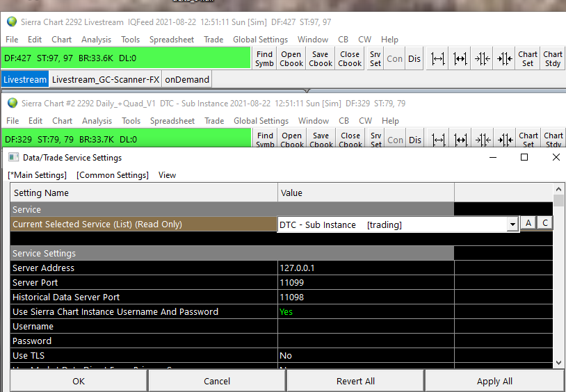Click the C button beside the service dropdown
The image size is (566, 392).
pyautogui.click(x=545, y=223)
